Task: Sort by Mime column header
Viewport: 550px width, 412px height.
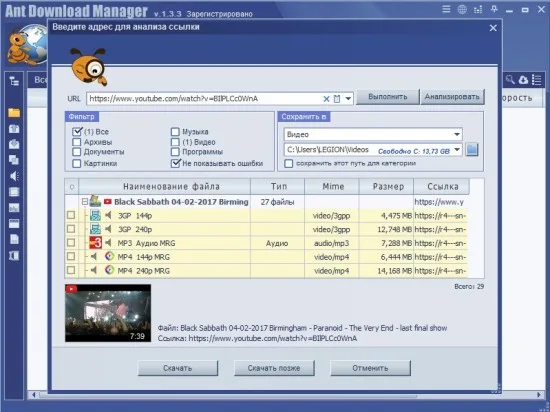Action: click(332, 187)
